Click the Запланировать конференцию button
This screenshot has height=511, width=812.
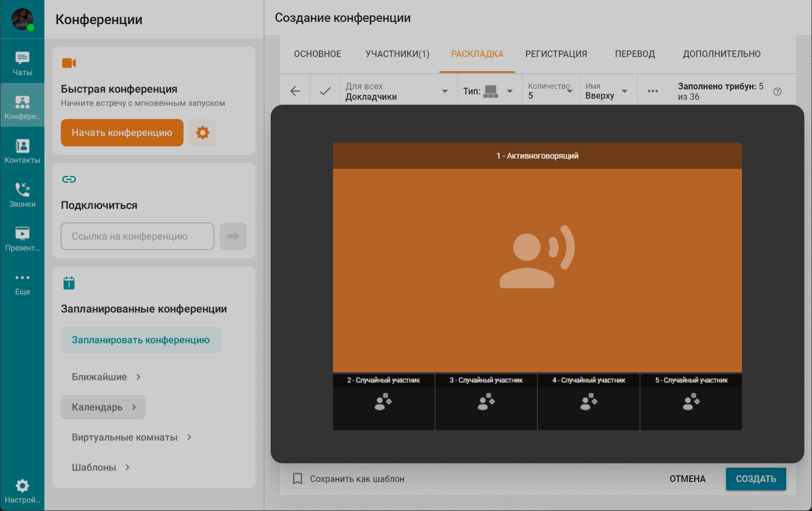pyautogui.click(x=141, y=340)
